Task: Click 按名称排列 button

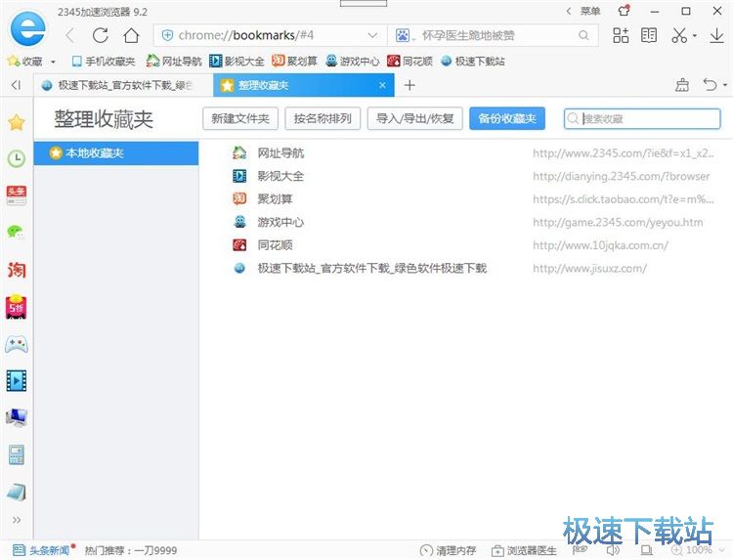Action: 323,118
